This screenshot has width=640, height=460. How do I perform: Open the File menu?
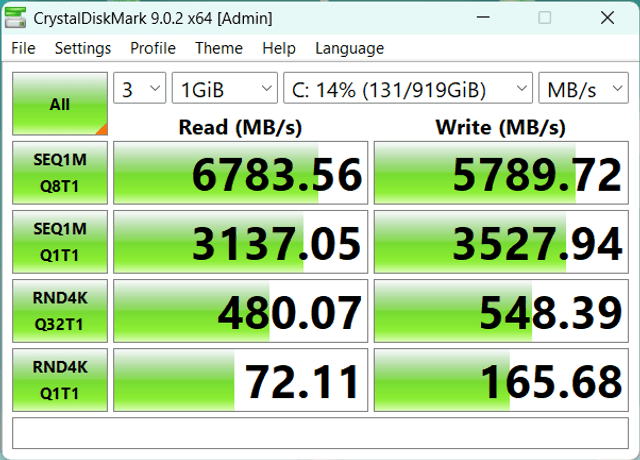23,48
